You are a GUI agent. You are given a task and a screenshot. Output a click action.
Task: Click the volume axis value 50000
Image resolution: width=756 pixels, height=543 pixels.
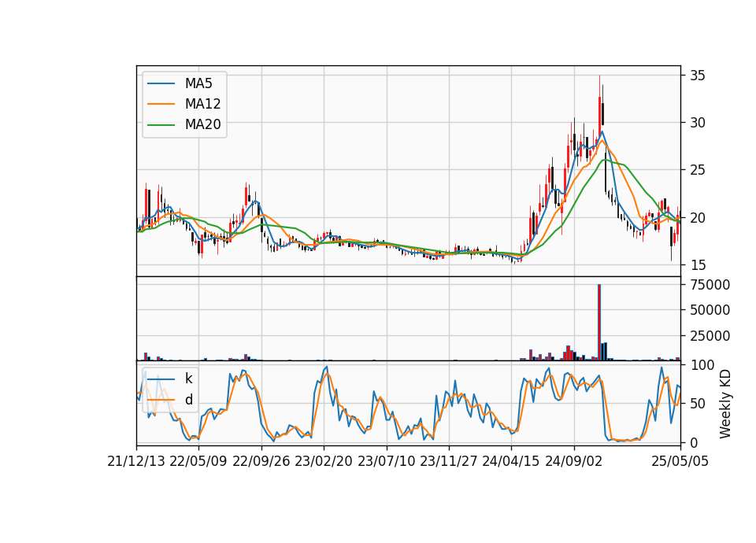710,310
